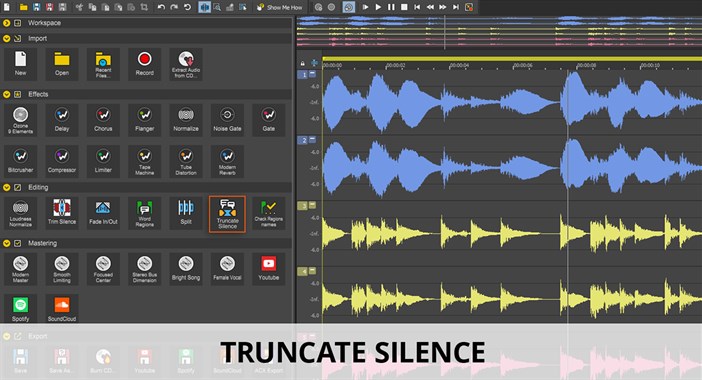The height and width of the screenshot is (380, 702).
Task: Open the Tape Machine effect
Action: (x=144, y=161)
